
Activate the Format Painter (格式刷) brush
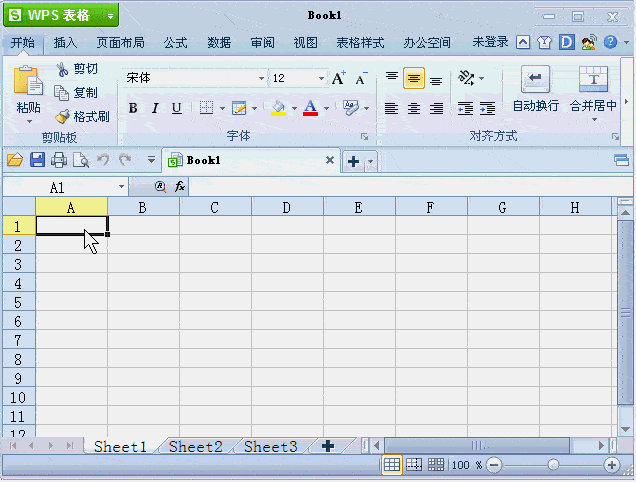pyautogui.click(x=62, y=117)
